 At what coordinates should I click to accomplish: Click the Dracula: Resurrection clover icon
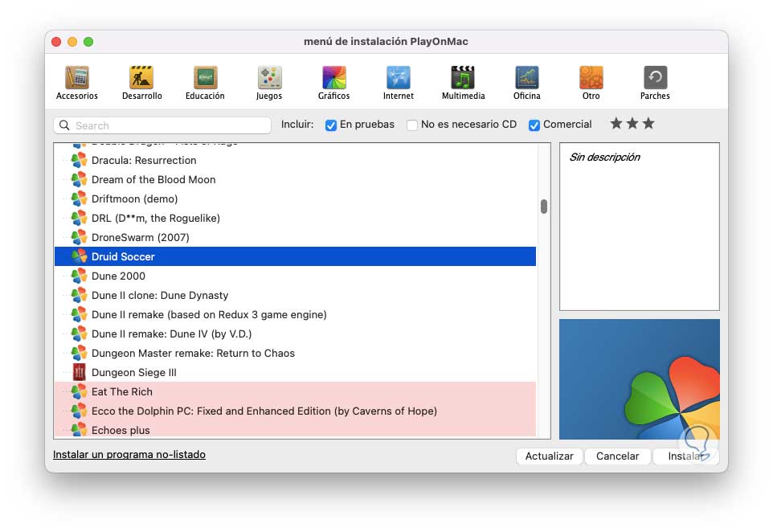point(79,160)
